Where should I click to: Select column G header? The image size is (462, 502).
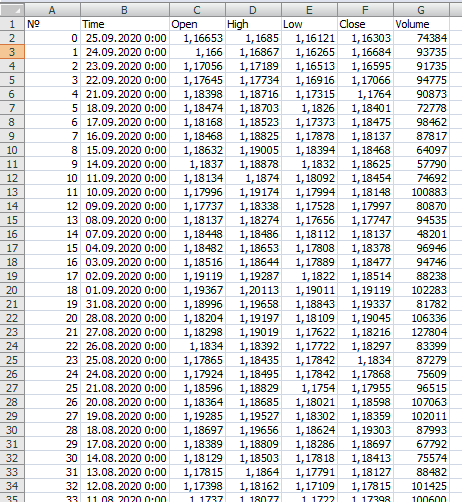tap(421, 10)
